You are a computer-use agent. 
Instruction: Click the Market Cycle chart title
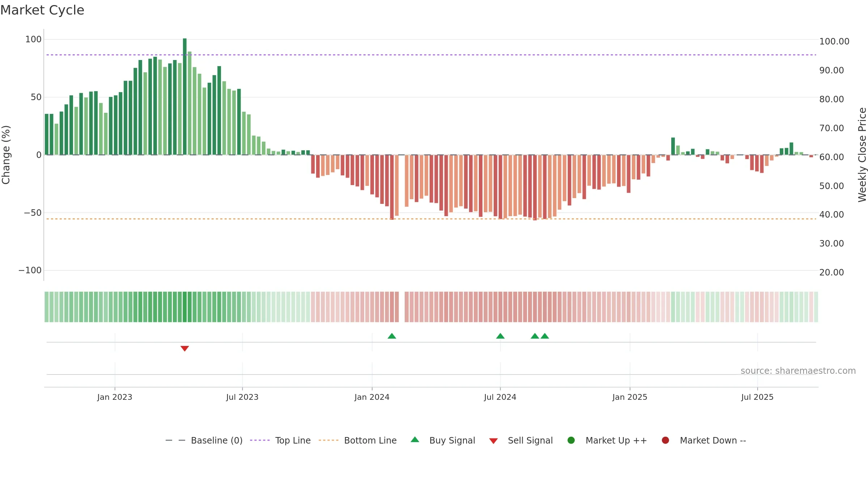pos(42,10)
